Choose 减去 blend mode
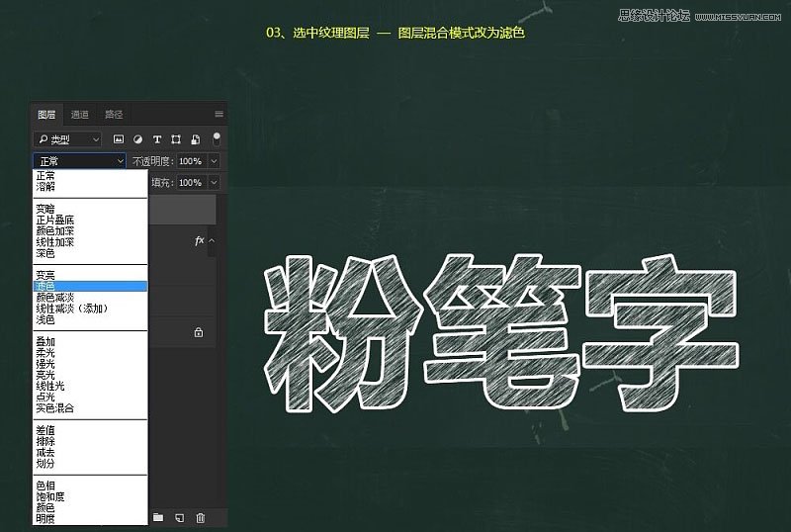 (x=90, y=453)
